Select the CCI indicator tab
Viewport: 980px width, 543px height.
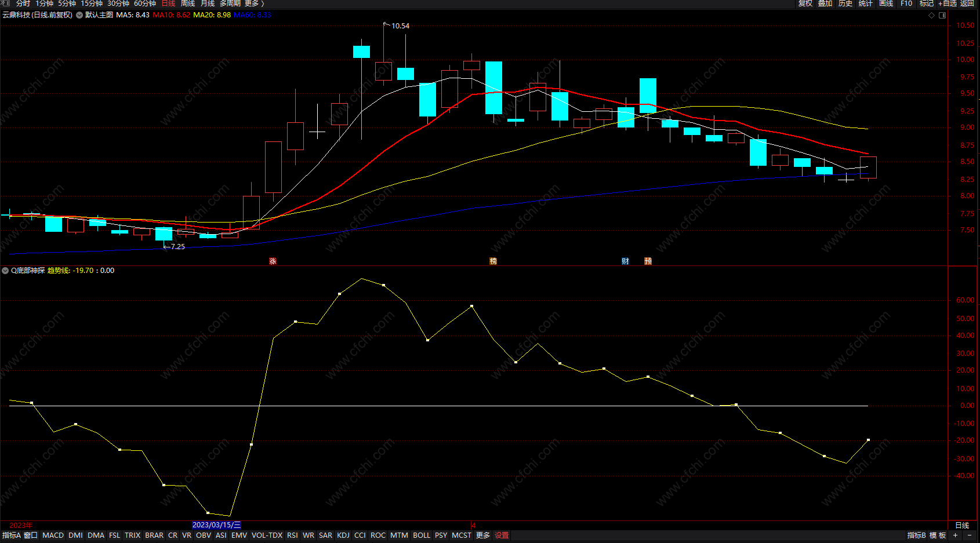coord(360,535)
